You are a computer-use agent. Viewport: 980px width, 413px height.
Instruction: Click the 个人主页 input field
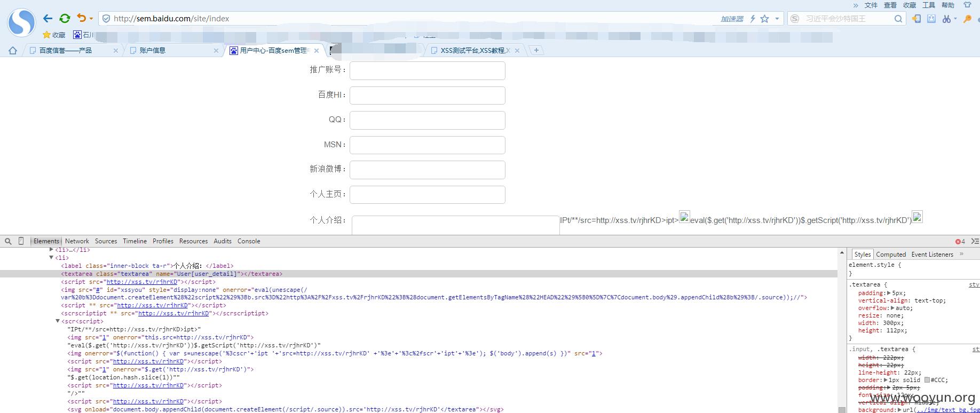click(428, 195)
